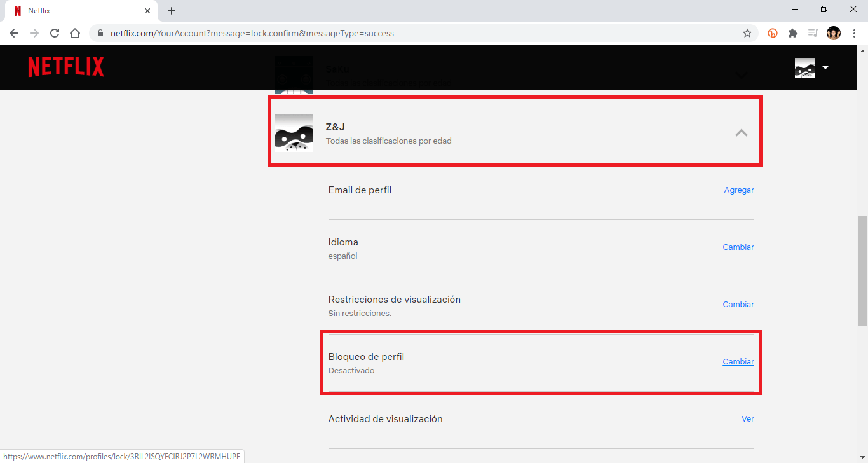Click the 'Idioma' label
The width and height of the screenshot is (868, 463).
(343, 242)
